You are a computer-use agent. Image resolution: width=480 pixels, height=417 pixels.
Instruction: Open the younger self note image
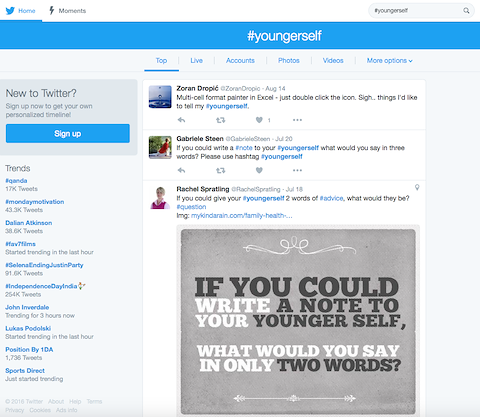click(x=298, y=321)
